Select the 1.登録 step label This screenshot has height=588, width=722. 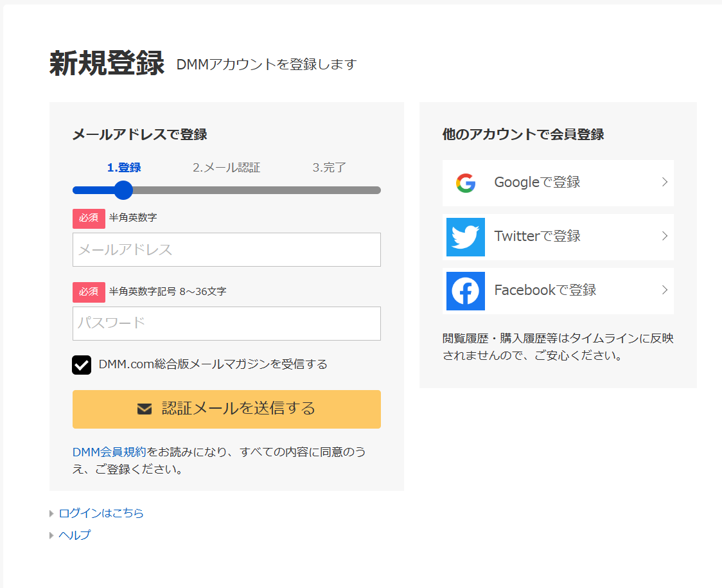click(124, 168)
